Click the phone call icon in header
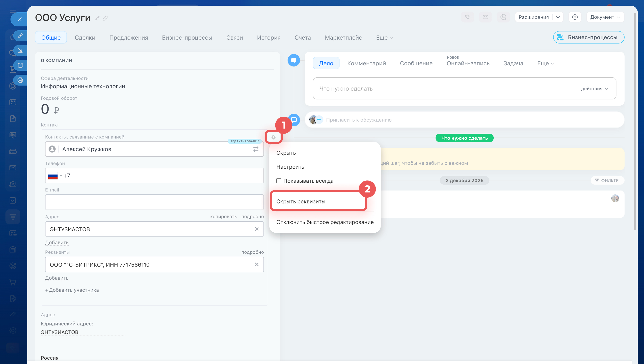The image size is (644, 364). (x=467, y=17)
